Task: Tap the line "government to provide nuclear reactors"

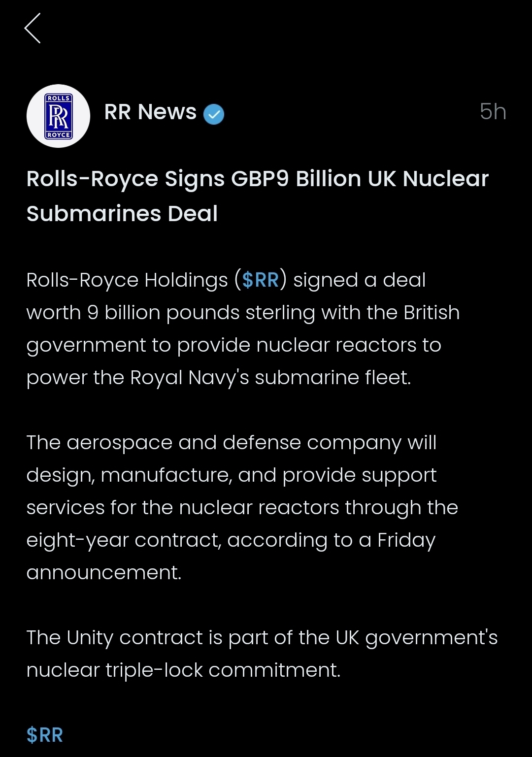Action: click(x=233, y=345)
